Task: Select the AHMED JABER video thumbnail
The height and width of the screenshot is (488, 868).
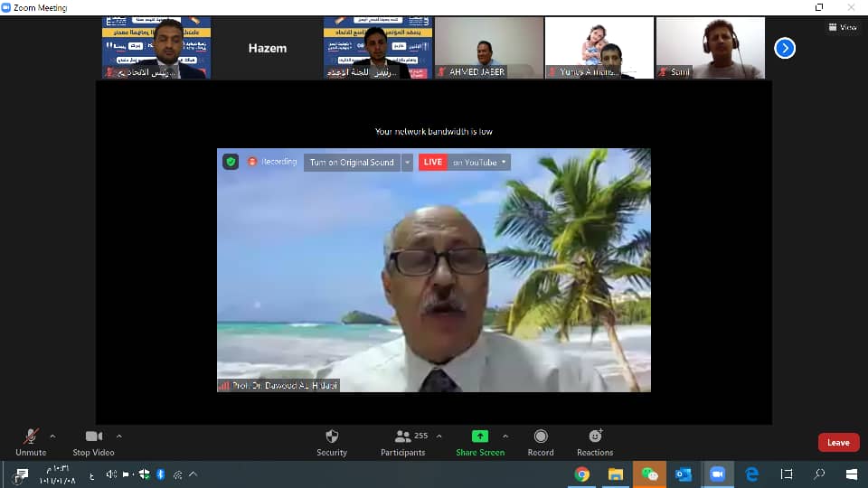Action: point(488,48)
